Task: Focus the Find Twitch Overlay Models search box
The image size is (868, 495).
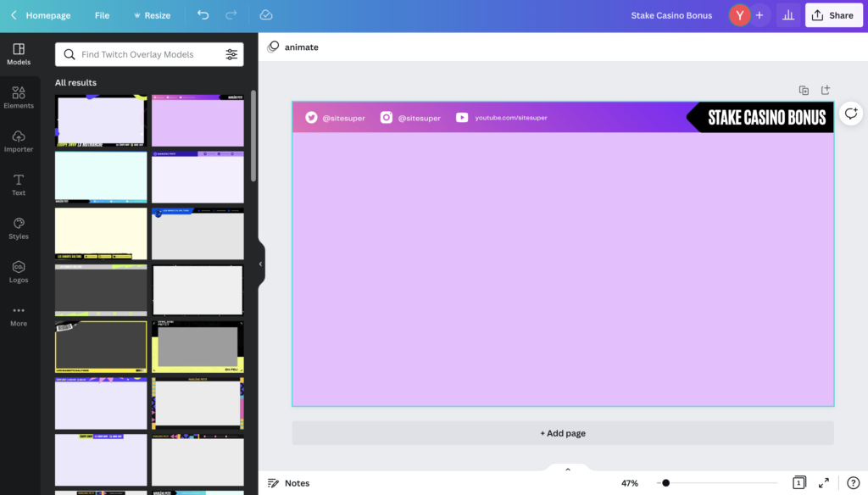Action: (x=149, y=54)
